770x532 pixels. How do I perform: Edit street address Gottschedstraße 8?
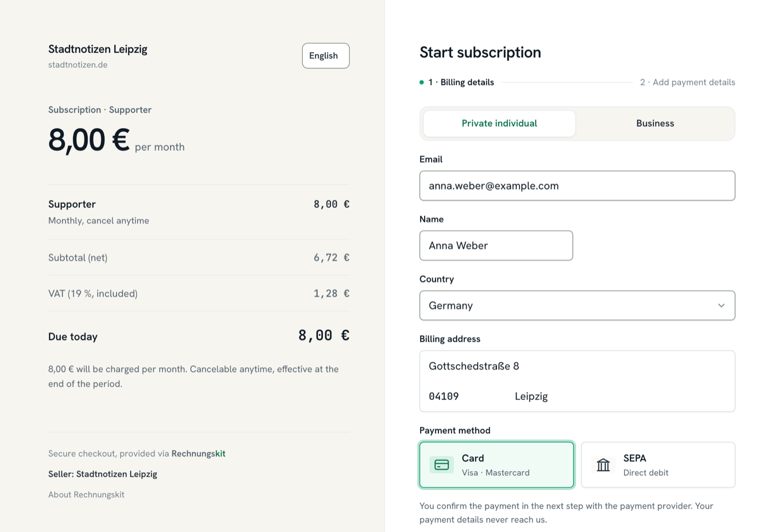point(577,366)
